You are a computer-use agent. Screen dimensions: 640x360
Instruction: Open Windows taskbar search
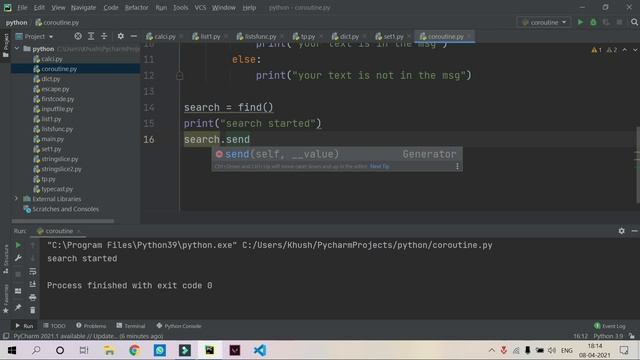(x=36, y=350)
